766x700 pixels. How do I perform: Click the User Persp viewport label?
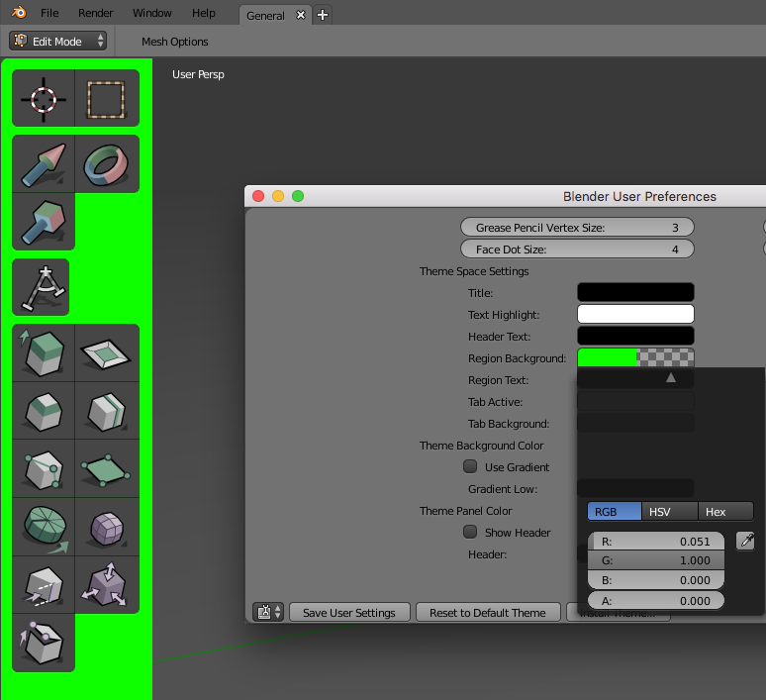[x=198, y=74]
